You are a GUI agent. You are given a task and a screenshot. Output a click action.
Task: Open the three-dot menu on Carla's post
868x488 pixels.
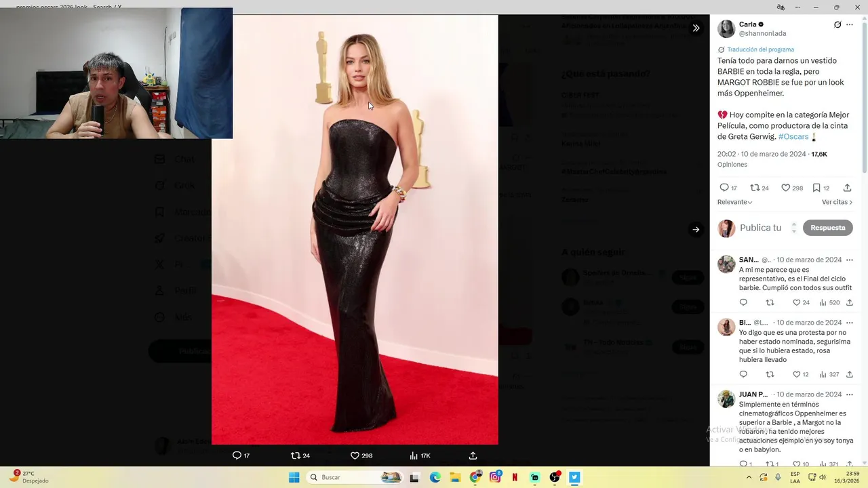[850, 24]
